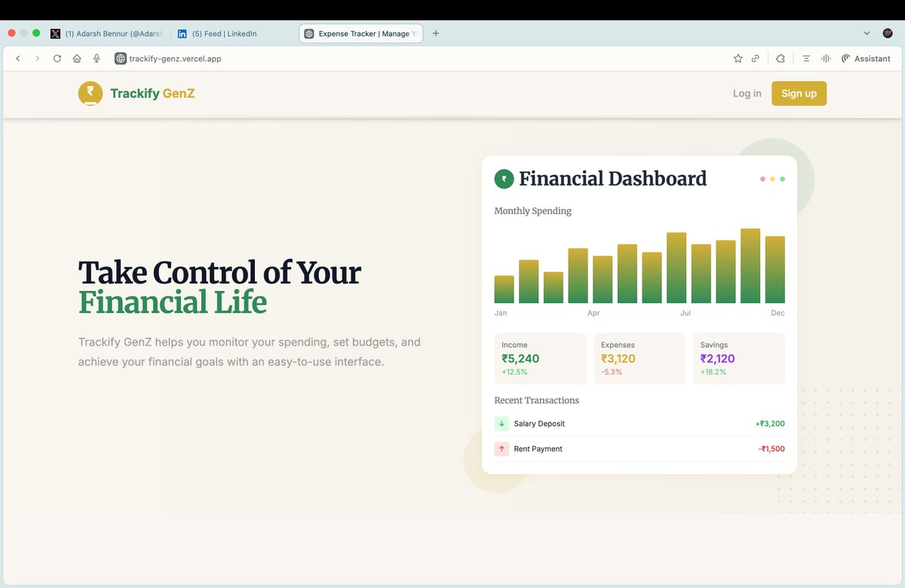Click the green rupee icon beside Financial Dashboard
905x588 pixels.
click(504, 179)
